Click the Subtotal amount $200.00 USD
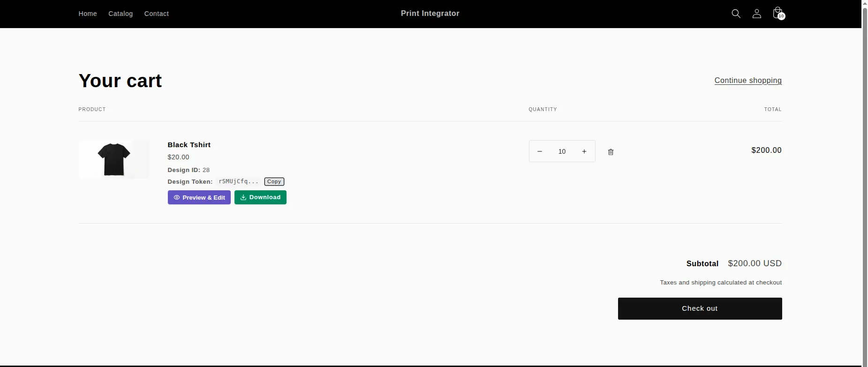The height and width of the screenshot is (367, 868). [755, 263]
